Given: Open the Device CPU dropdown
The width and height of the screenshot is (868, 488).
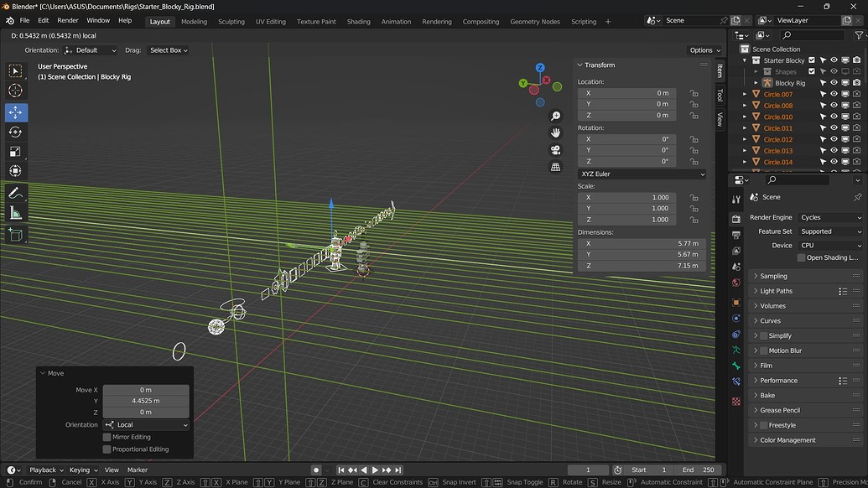Looking at the screenshot, I should (831, 245).
